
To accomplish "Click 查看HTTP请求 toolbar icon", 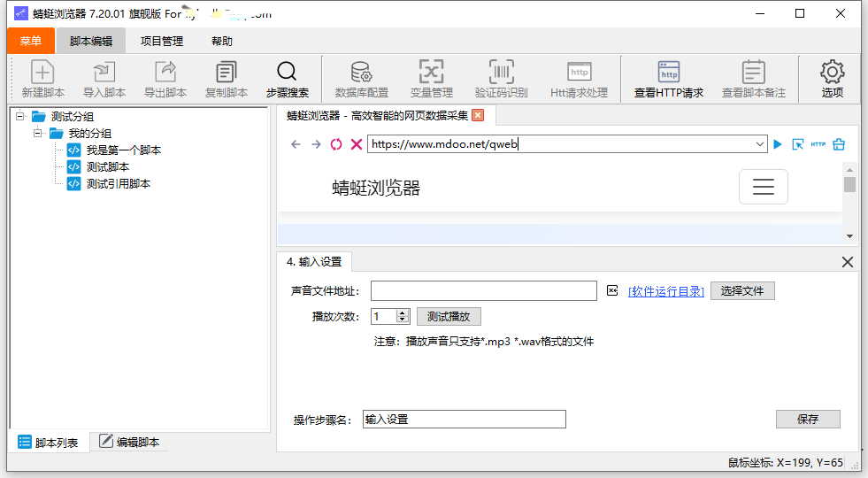I will [x=669, y=79].
